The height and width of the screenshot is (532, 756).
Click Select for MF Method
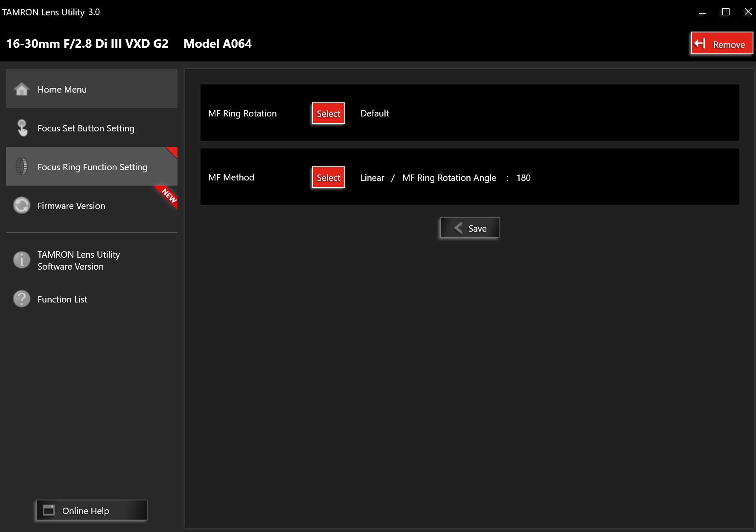[329, 177]
